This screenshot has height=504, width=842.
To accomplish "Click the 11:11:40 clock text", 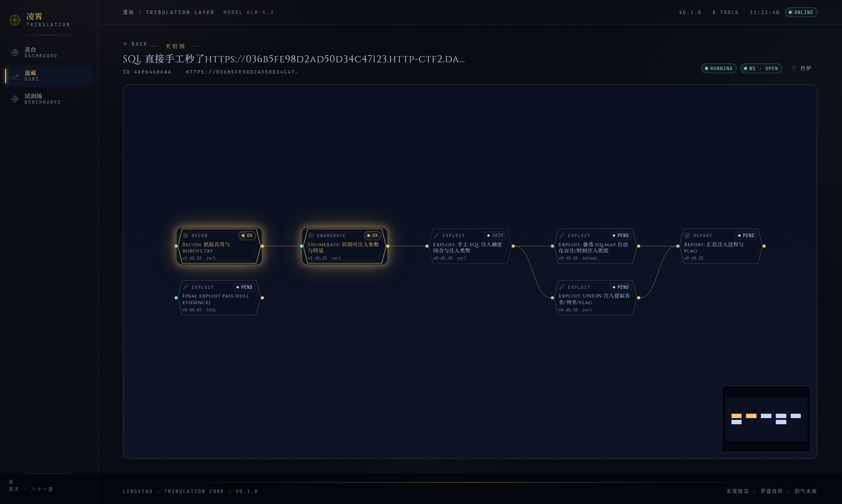I will pos(764,12).
